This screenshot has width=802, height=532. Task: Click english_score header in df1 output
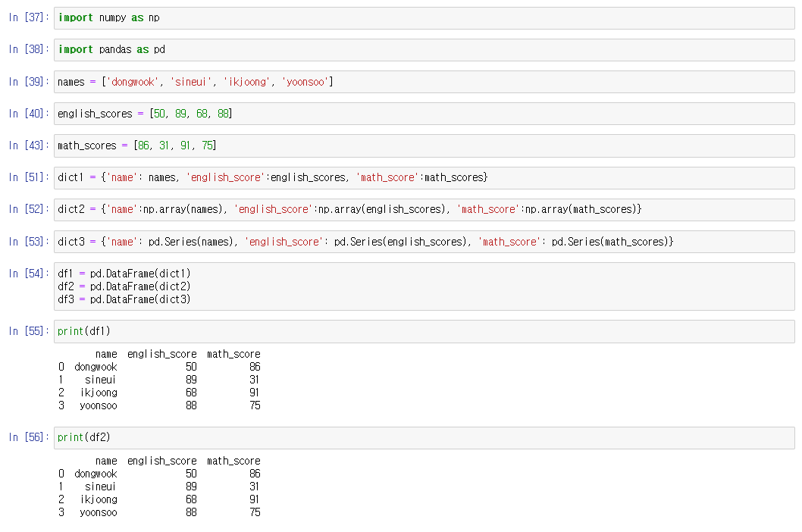pos(162,354)
